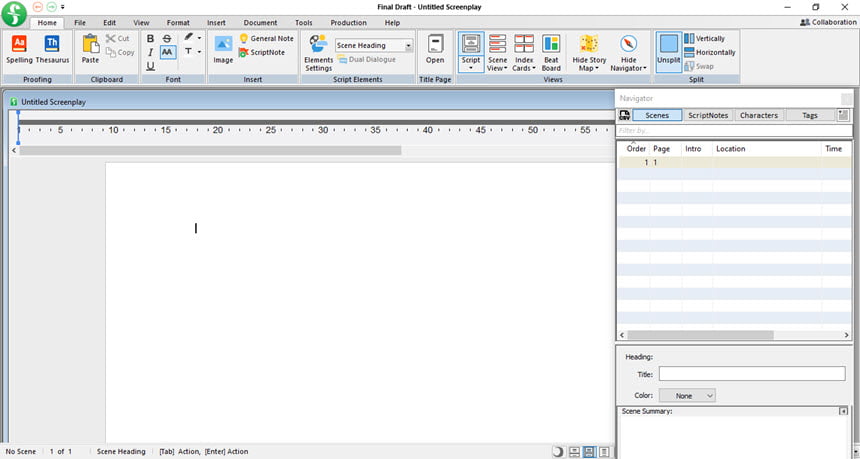Click the Cut scissors icon
This screenshot has height=459, width=860.
pyautogui.click(x=111, y=38)
